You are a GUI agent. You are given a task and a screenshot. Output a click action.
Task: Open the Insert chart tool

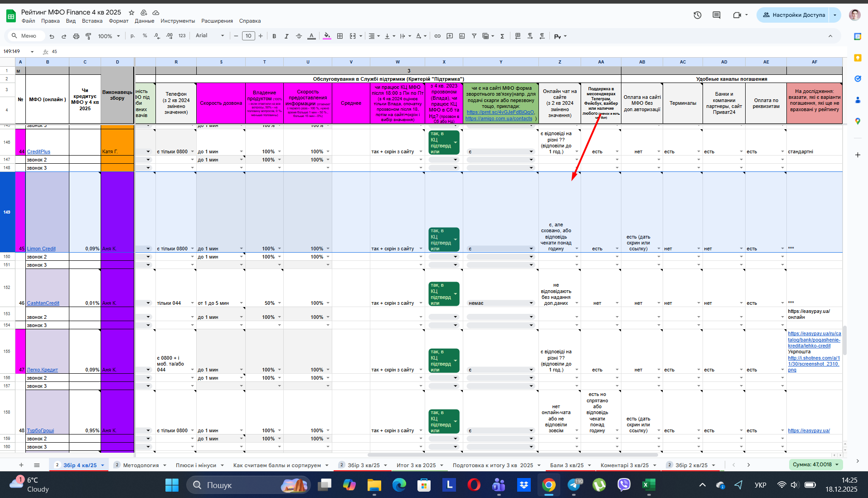tap(462, 36)
